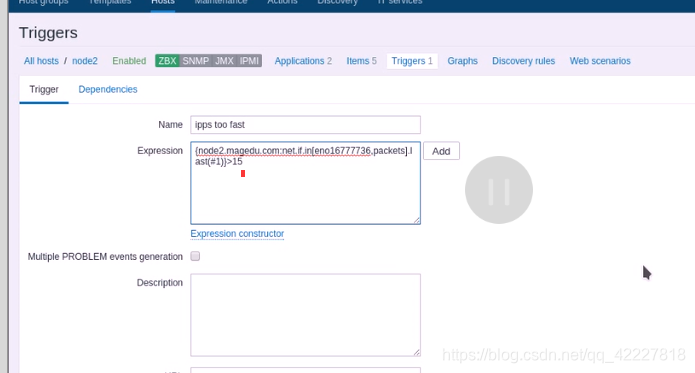The width and height of the screenshot is (695, 373).
Task: Switch to the Dependencies tab
Action: point(108,89)
